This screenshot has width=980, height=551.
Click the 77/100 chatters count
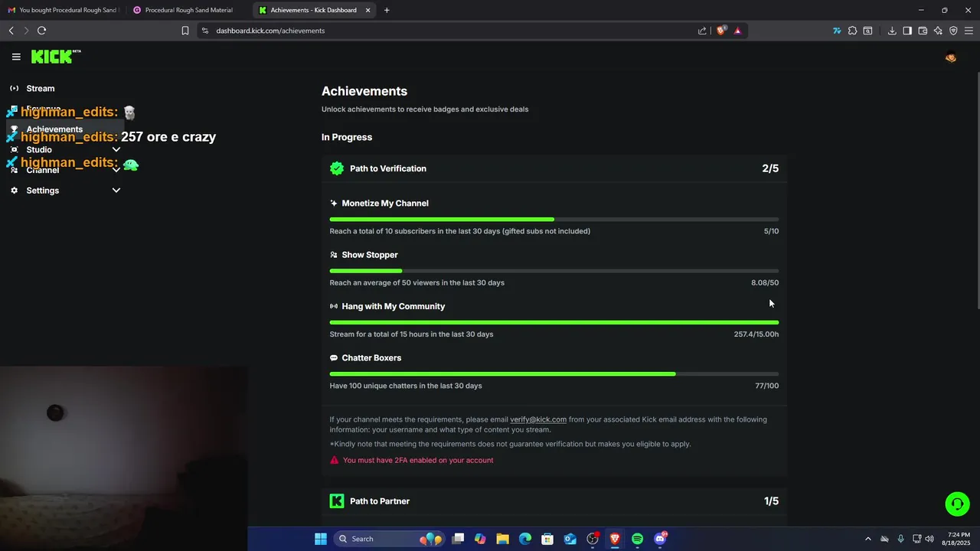coord(767,386)
